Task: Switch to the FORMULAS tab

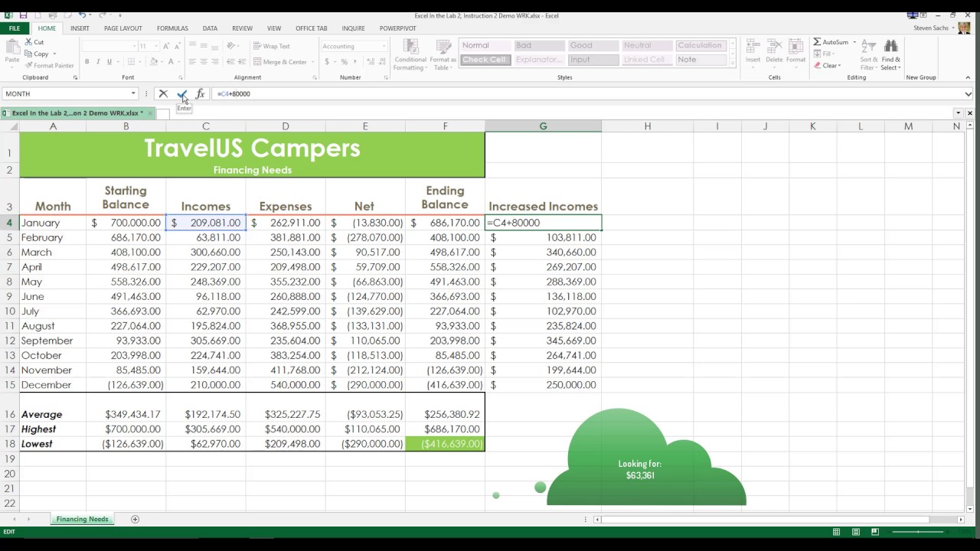Action: coord(172,28)
